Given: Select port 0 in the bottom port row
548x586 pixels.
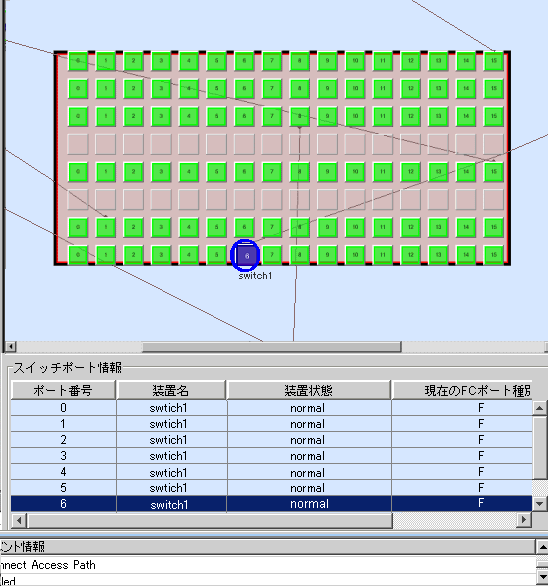Looking at the screenshot, I should 78,255.
